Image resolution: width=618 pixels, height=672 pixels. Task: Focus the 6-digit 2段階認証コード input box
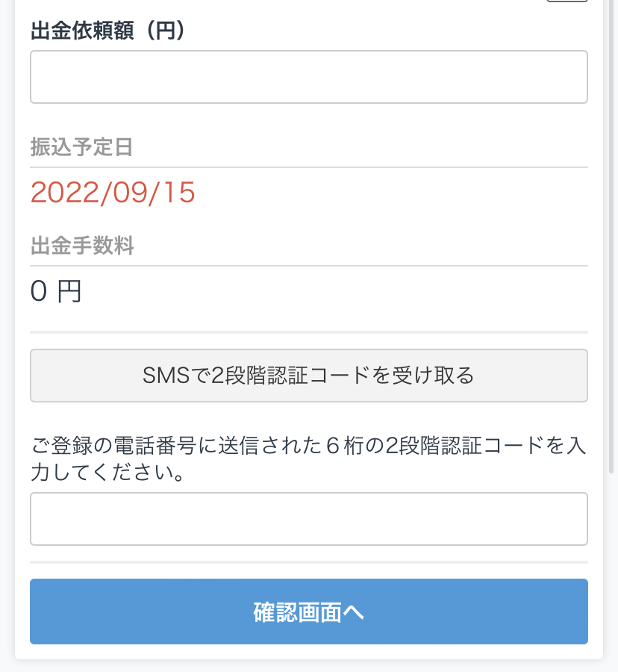[x=309, y=519]
